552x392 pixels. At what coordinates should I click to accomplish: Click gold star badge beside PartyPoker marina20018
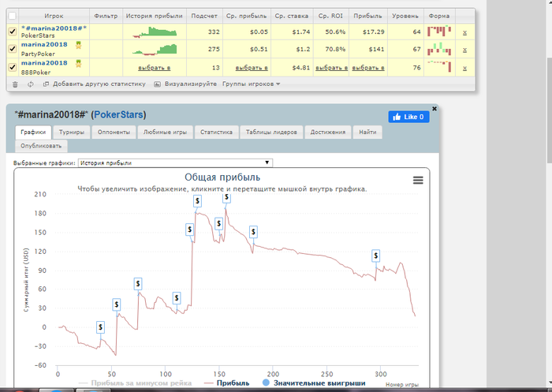click(78, 45)
